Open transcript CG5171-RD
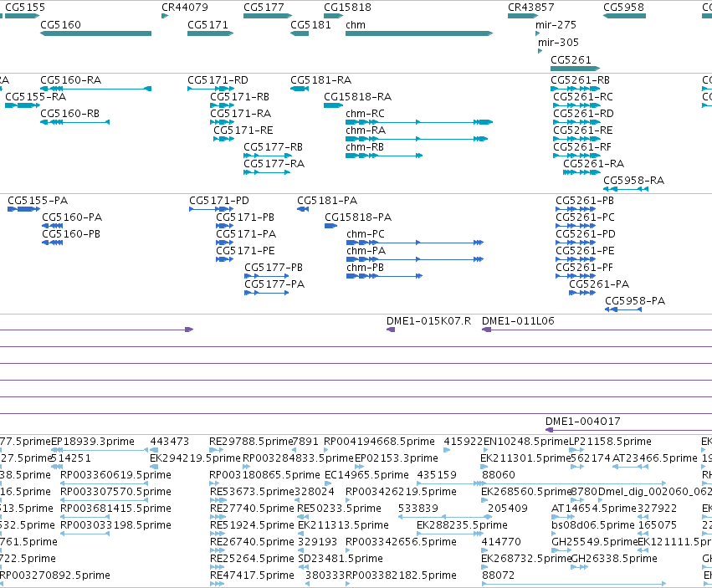The image size is (712, 588). [218, 80]
